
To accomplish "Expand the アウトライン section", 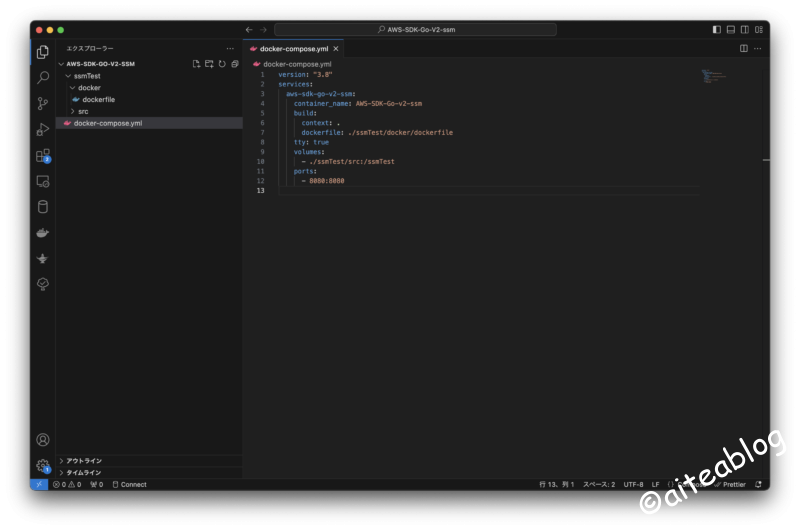I will 84,461.
